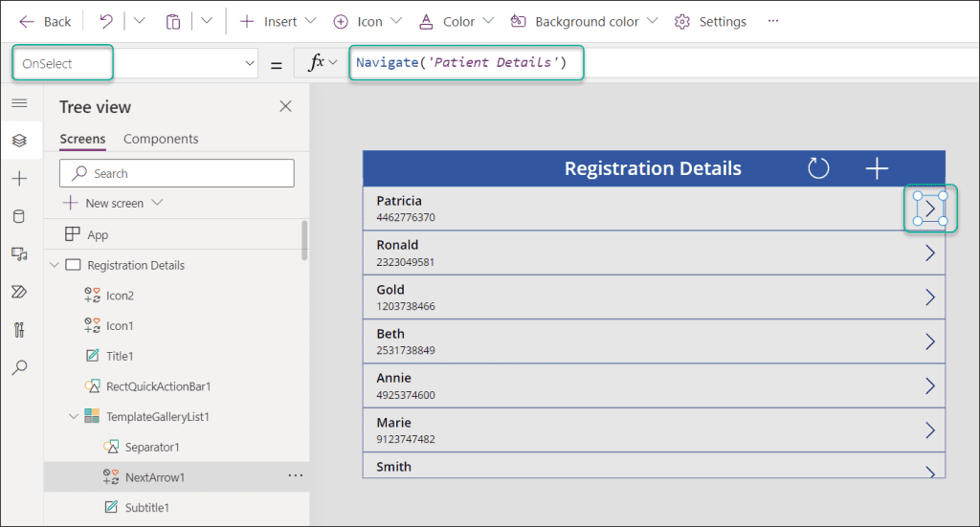Open the Media icon in sidebar
980x527 pixels.
(19, 254)
